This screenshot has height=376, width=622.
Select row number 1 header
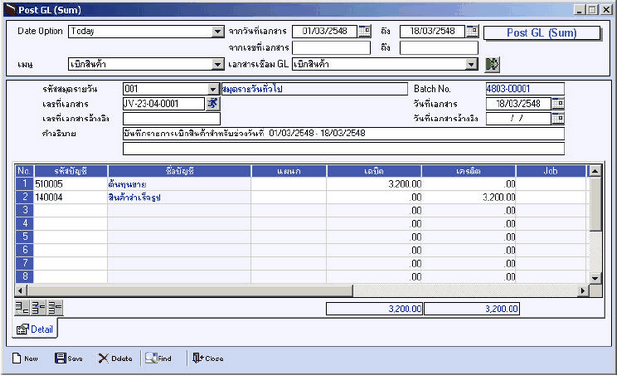click(x=25, y=184)
